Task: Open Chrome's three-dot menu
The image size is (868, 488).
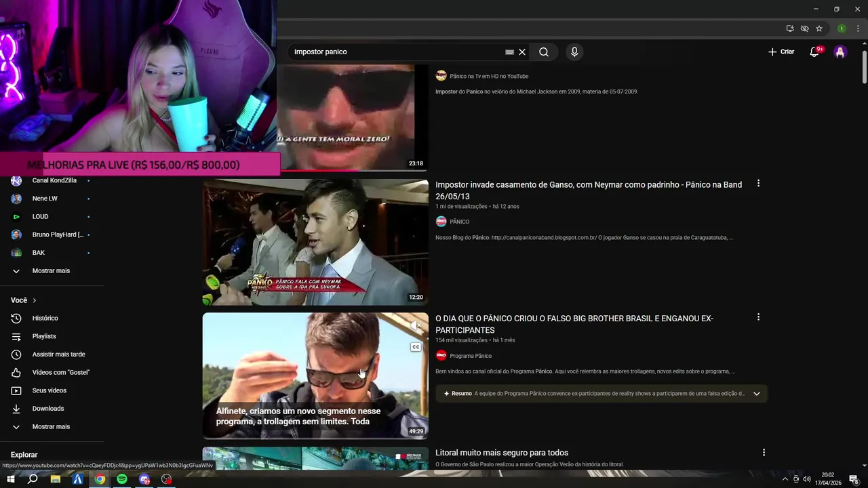Action: (858, 28)
